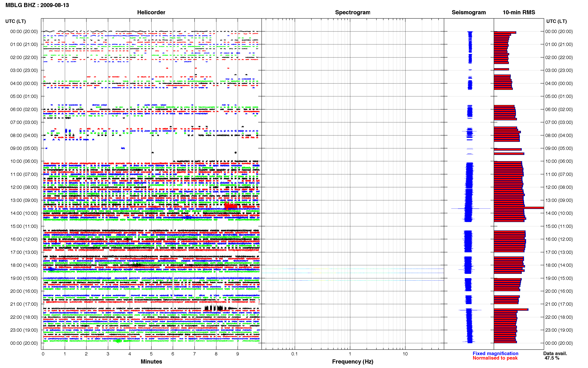
Task: Click the left '05:00 (01:00)' time label
Action: pyautogui.click(x=24, y=96)
